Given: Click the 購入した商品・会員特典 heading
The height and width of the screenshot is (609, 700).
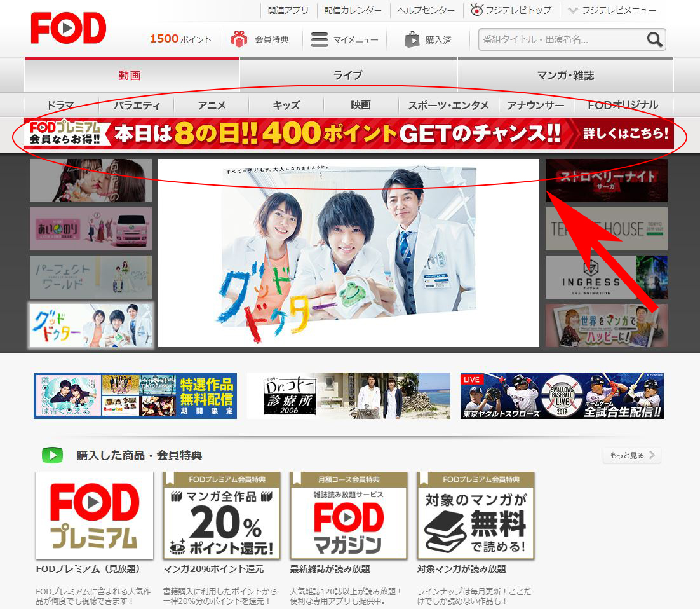Looking at the screenshot, I should click(139, 455).
